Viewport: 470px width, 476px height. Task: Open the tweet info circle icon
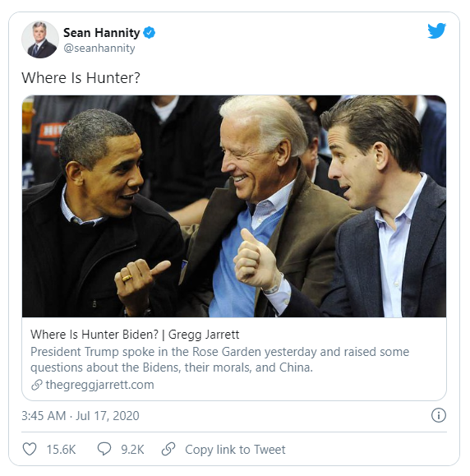[439, 415]
